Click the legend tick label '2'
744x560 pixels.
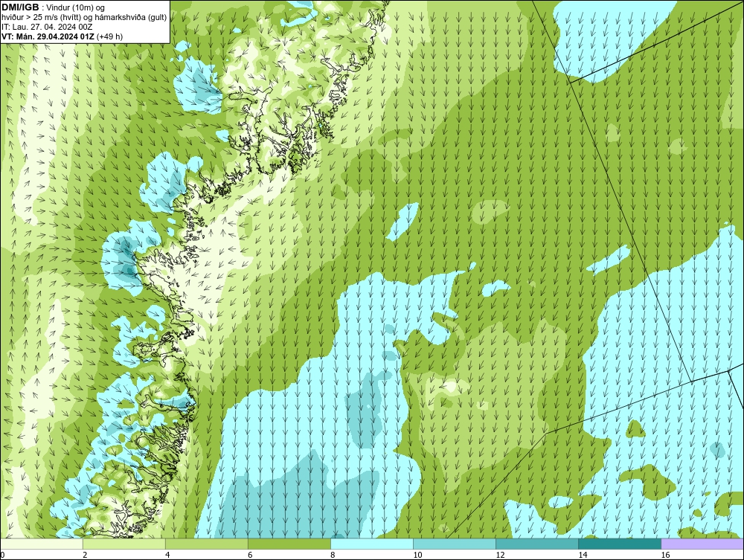point(85,555)
